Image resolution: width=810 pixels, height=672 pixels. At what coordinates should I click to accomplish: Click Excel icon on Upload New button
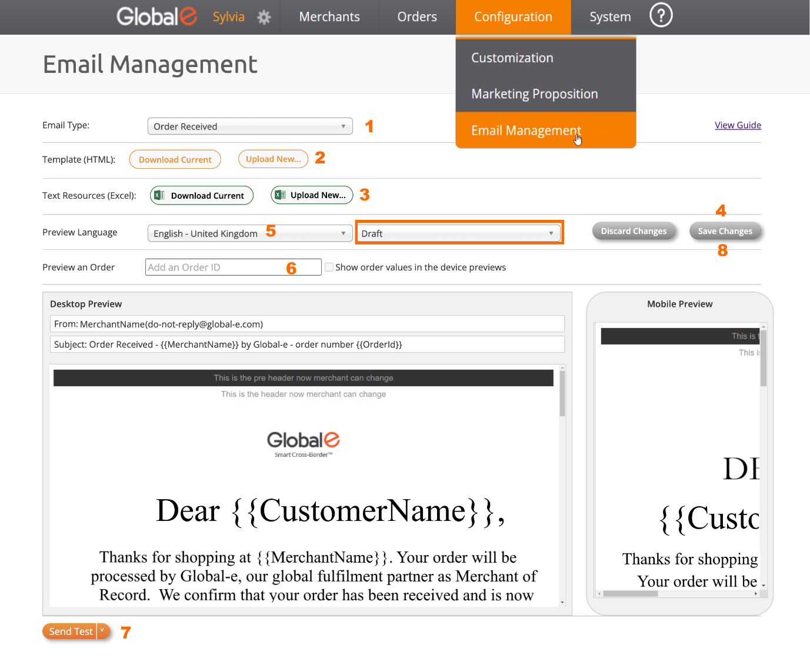pos(280,195)
